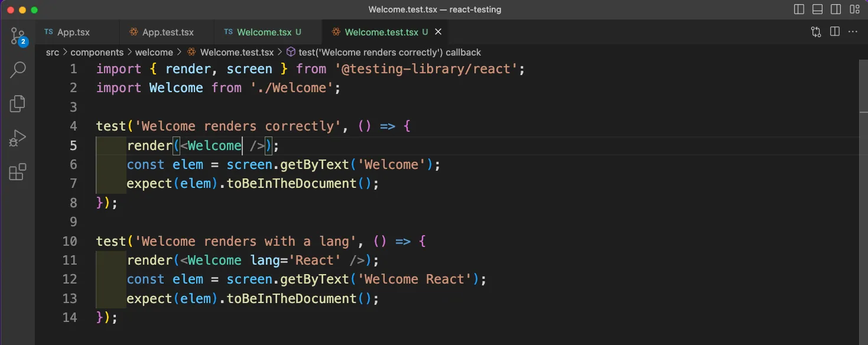Click render call on line 11
The image size is (868, 345).
(x=150, y=261)
